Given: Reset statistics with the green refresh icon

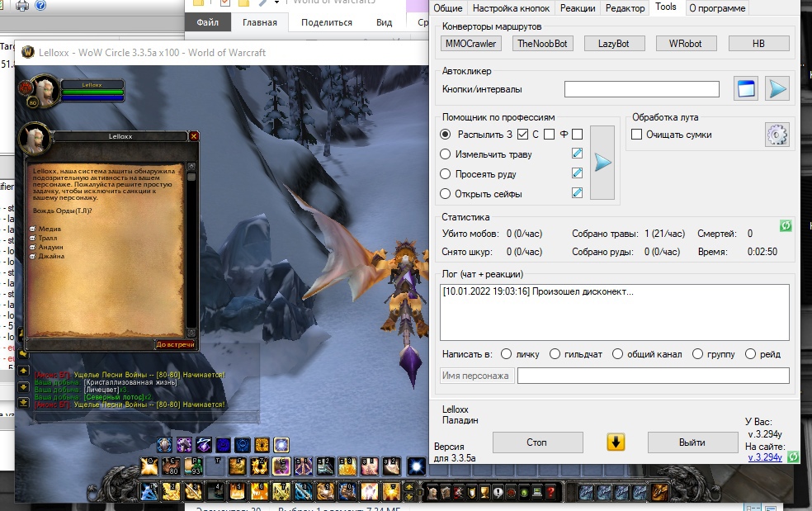Looking at the screenshot, I should (x=786, y=225).
